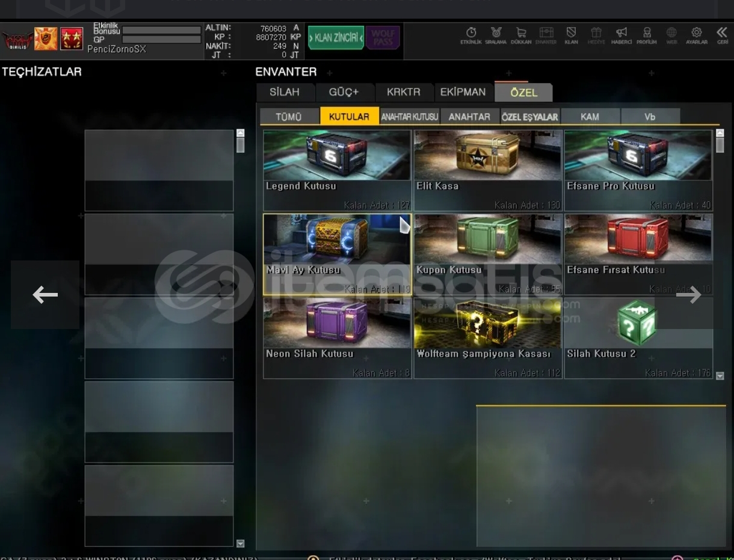Click 'Kalan Adet : 127' on Legend Kutusu
The width and height of the screenshot is (734, 560).
coord(377,205)
